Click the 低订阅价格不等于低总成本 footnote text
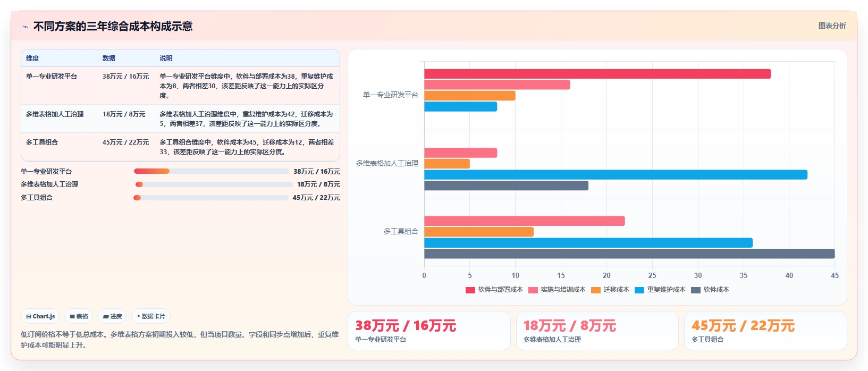Image resolution: width=868 pixels, height=371 pixels. click(180, 340)
